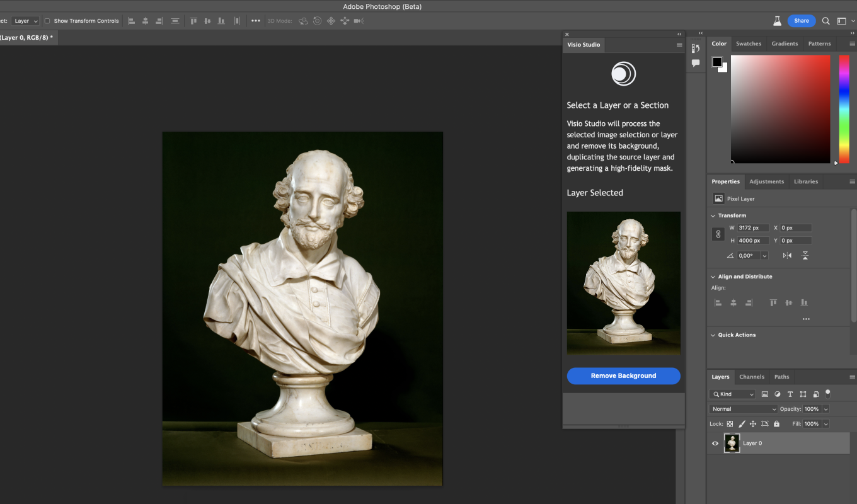Open the History panel icon

(x=696, y=49)
